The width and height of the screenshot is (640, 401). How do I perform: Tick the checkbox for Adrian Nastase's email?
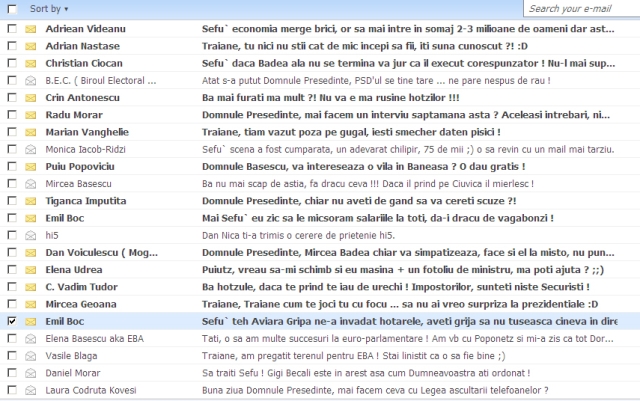[11, 46]
